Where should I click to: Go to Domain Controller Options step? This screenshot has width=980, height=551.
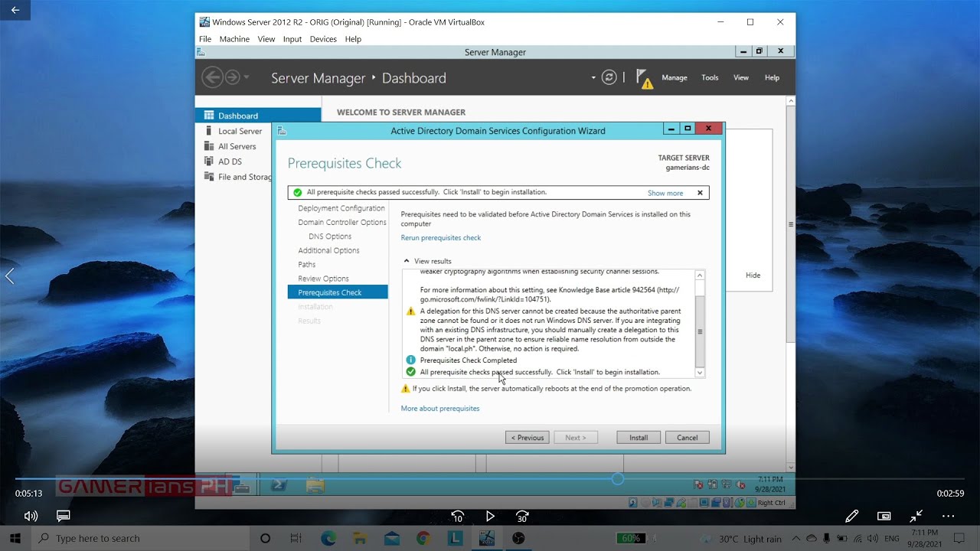coord(342,222)
